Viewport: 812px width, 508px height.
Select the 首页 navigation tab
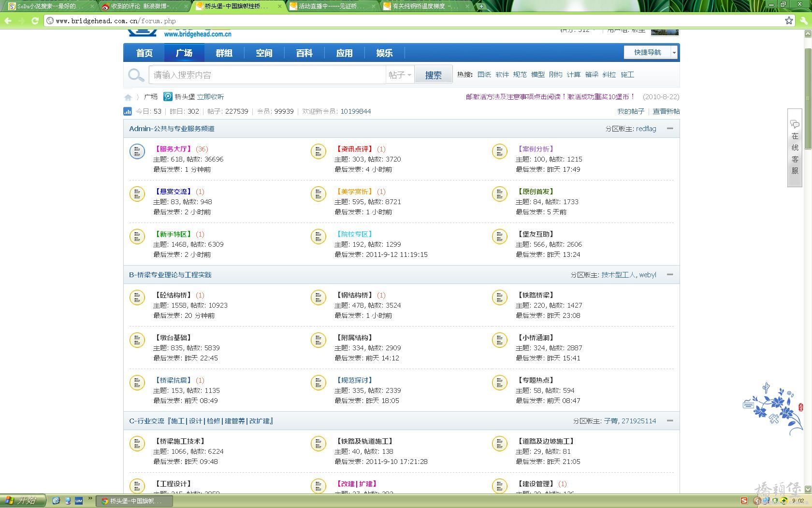(x=144, y=53)
